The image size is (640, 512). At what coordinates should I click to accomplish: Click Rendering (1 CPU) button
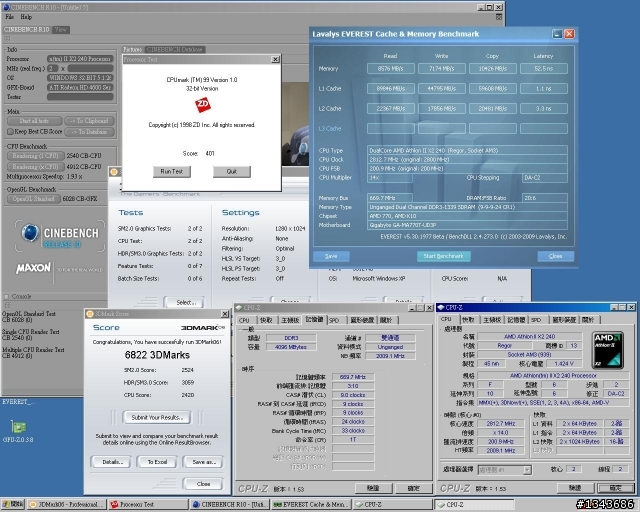[36, 156]
